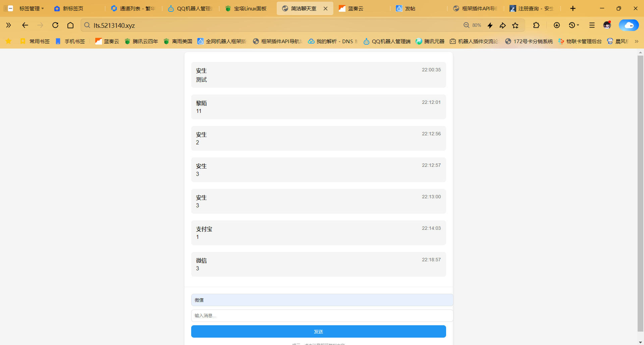Switch to the 宝塔Linux面板 tab
The image size is (644, 345).
[x=246, y=8]
